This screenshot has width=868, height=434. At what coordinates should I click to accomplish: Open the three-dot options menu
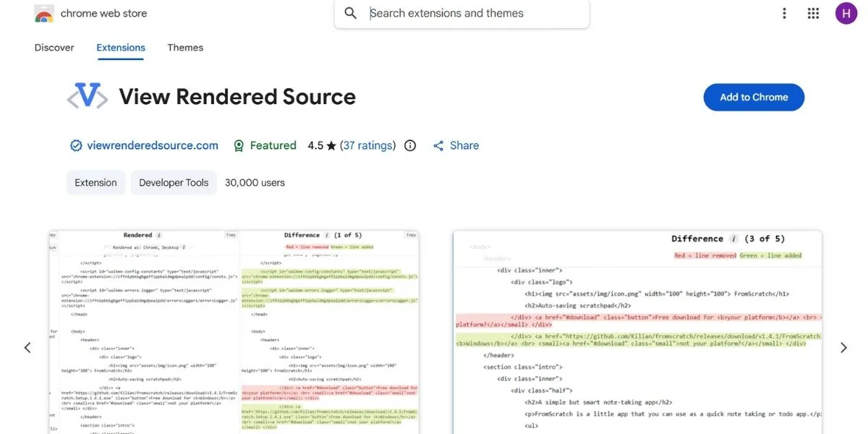click(784, 12)
